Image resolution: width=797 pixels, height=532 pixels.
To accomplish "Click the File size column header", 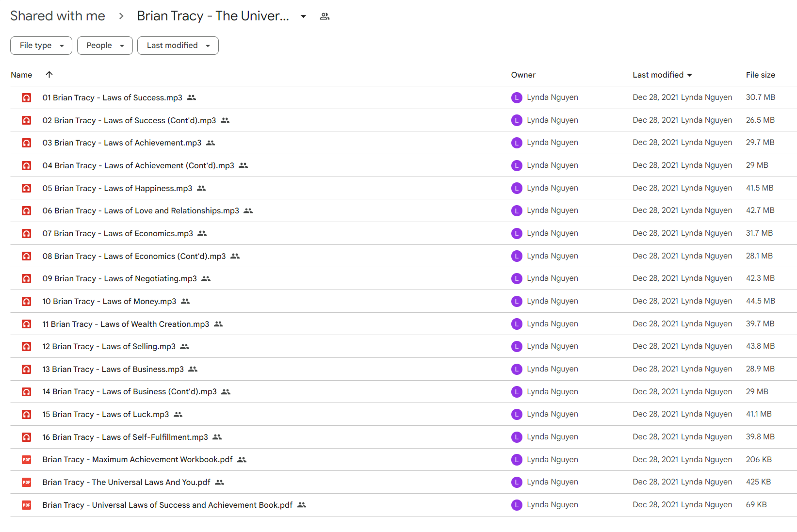I will click(761, 75).
